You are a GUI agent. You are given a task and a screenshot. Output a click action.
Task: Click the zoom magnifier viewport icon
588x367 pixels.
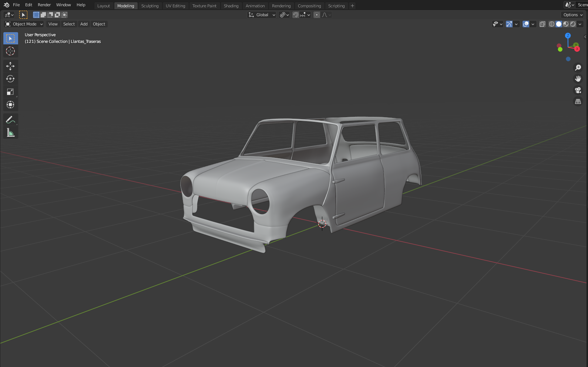pos(578,68)
